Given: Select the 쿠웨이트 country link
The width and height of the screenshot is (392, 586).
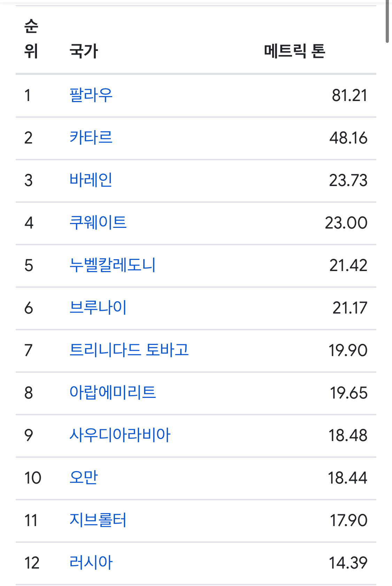Looking at the screenshot, I should pos(98,223).
